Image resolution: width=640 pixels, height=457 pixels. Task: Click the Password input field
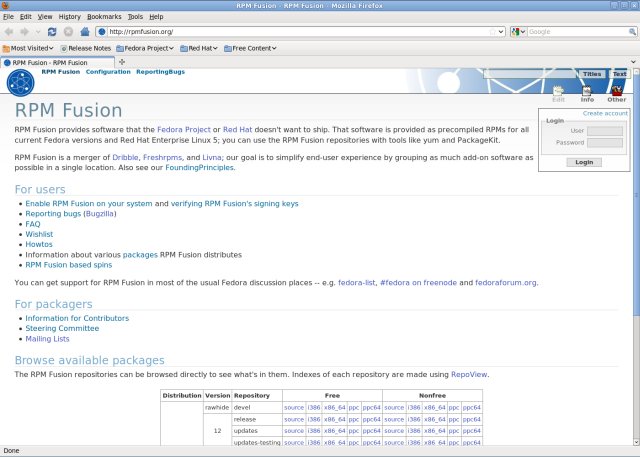(604, 143)
